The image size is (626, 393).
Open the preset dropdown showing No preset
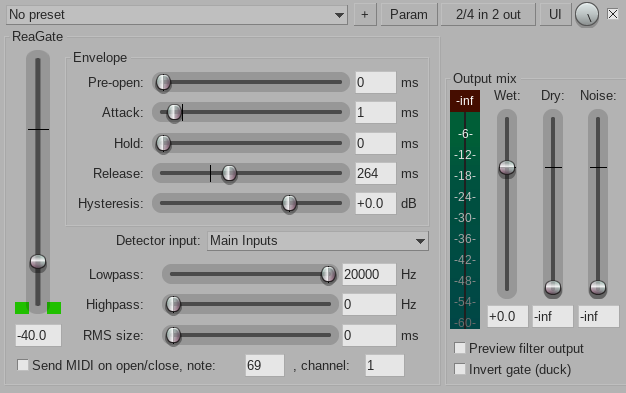177,15
